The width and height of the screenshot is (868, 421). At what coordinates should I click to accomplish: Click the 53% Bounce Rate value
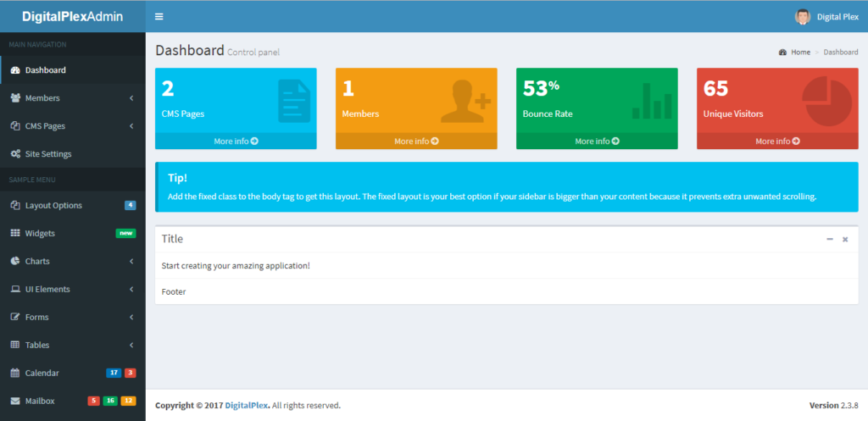541,88
